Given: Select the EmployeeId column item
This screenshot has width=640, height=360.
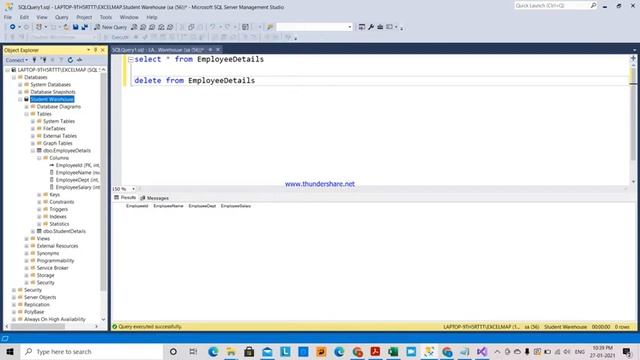Looking at the screenshot, I should point(78,165).
